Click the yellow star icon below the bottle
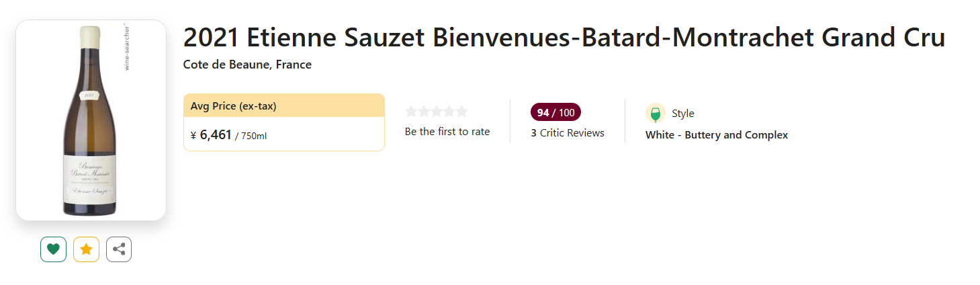Viewport: 980px width, 285px height. point(86,249)
